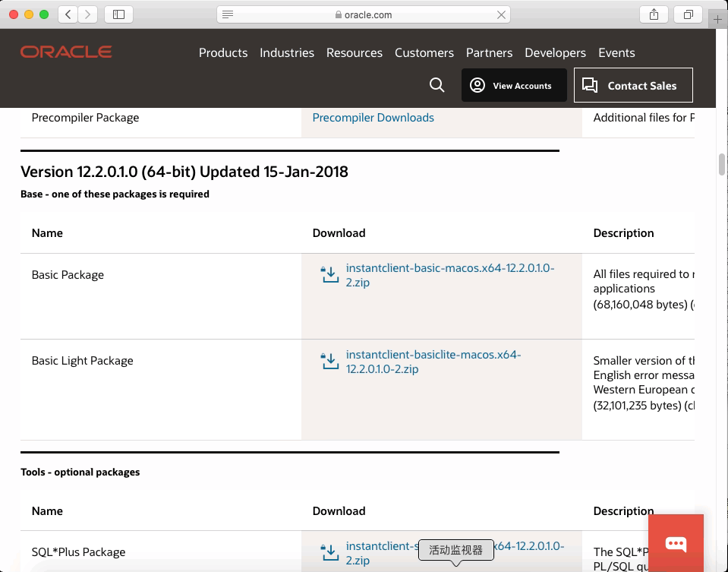Show the tab overview
This screenshot has width=728, height=572.
tap(688, 14)
